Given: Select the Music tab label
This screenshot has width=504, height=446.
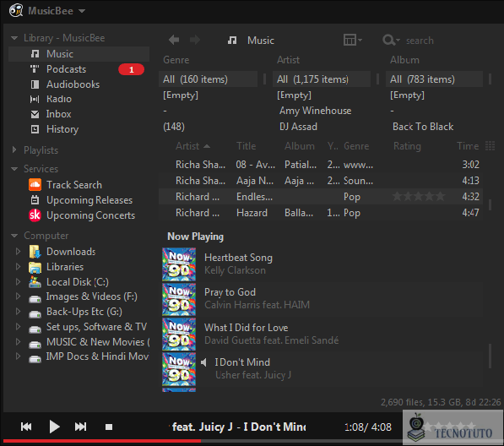Looking at the screenshot, I should pos(261,41).
